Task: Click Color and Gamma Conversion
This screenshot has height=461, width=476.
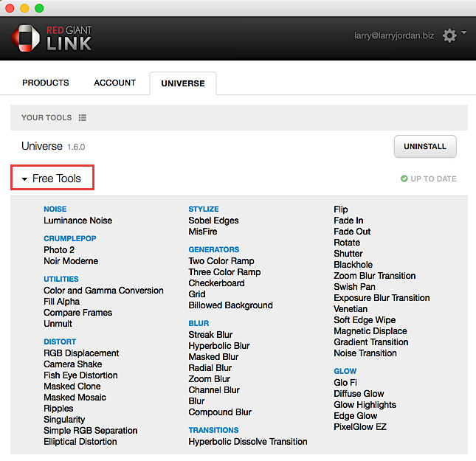Action: coord(103,291)
